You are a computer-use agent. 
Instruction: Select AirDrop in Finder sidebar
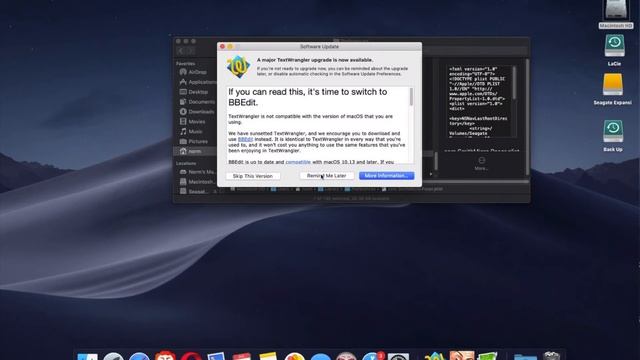pyautogui.click(x=193, y=72)
